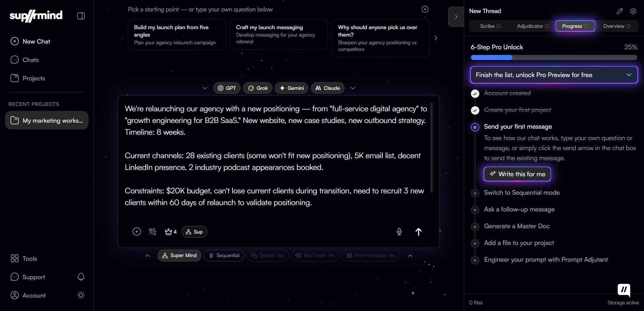Click the chat widget icon

pos(624,290)
